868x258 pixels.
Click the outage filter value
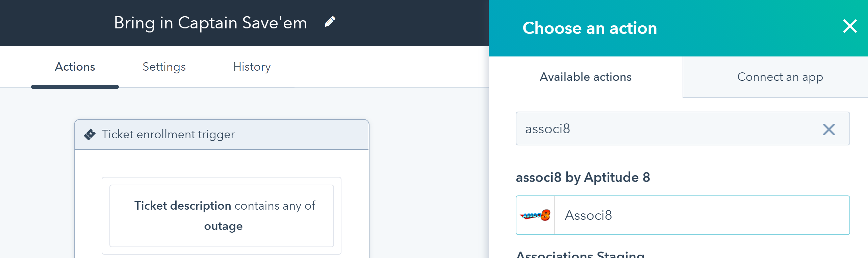(x=223, y=226)
